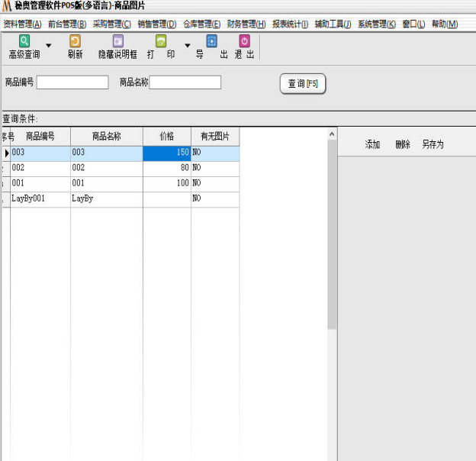This screenshot has width=476, height=461.
Task: Click the 高级查询 advanced search icon
Action: [x=24, y=41]
